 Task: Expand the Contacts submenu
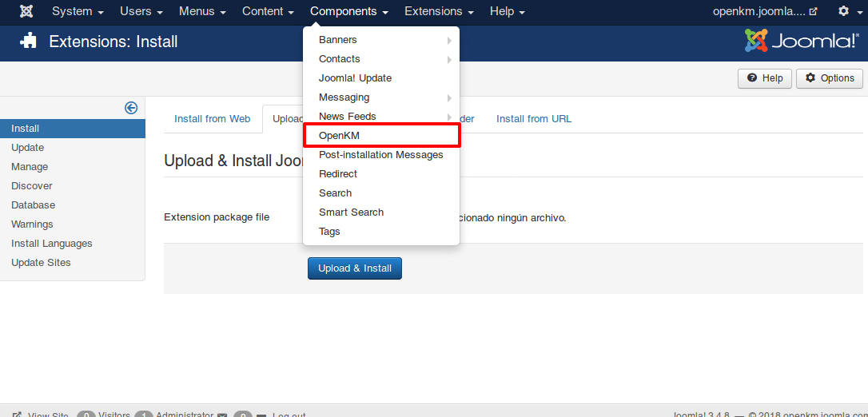pos(381,58)
